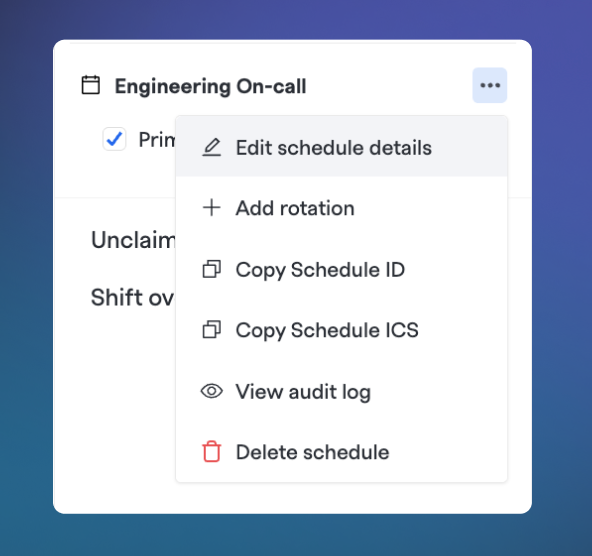The image size is (592, 556).
Task: Click the truncated Unclaim text
Action: 133,240
